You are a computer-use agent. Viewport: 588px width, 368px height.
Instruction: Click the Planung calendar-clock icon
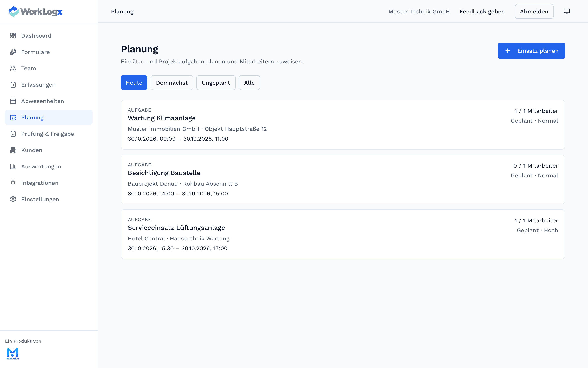pos(13,117)
